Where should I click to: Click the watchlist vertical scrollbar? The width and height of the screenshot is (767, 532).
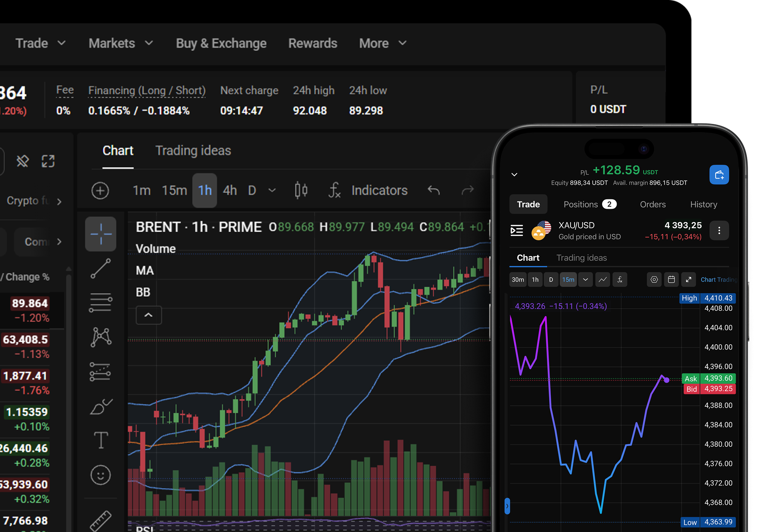68,400
